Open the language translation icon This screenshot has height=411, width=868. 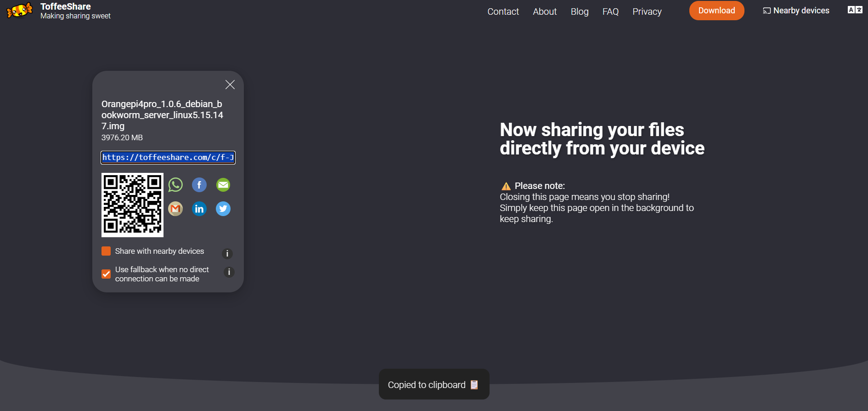click(x=855, y=10)
